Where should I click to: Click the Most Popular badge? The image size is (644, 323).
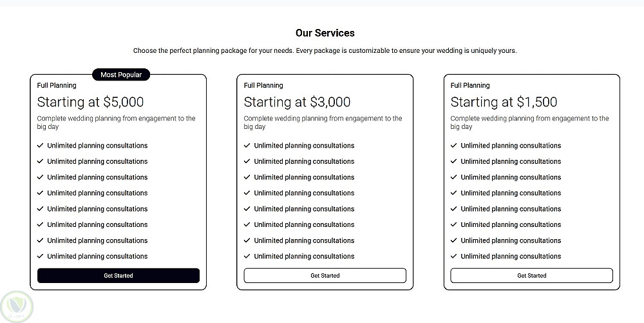(121, 75)
